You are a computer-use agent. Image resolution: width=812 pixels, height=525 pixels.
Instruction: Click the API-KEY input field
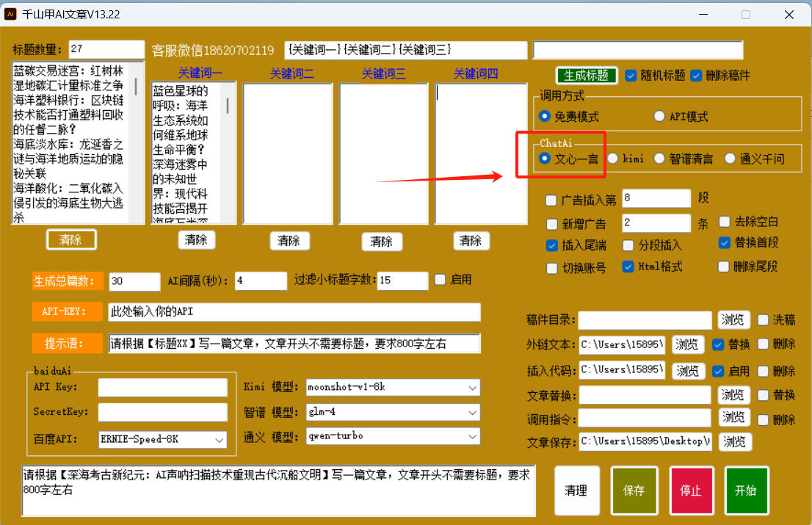coord(294,311)
